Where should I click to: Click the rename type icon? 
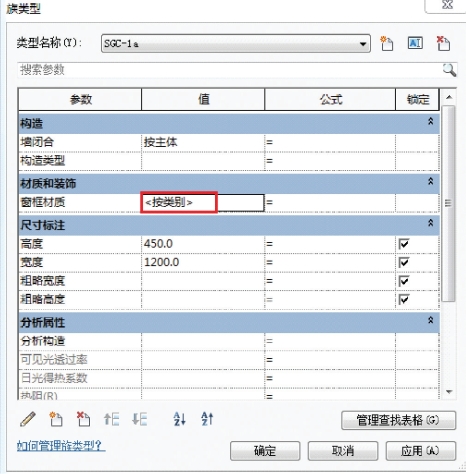click(x=415, y=43)
